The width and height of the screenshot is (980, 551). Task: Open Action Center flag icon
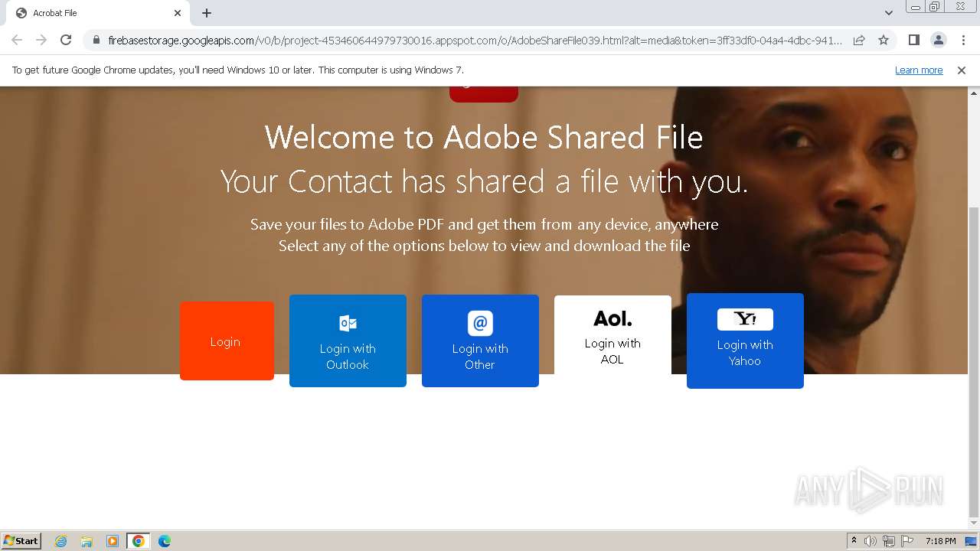coord(907,541)
